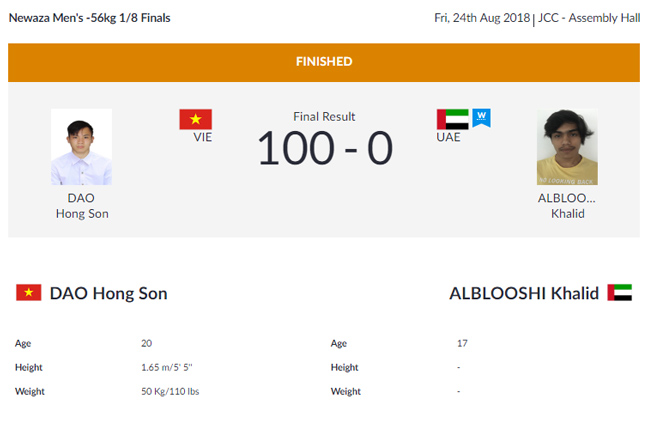
Task: Click the blue W winner ribbon badge
Action: pyautogui.click(x=481, y=117)
